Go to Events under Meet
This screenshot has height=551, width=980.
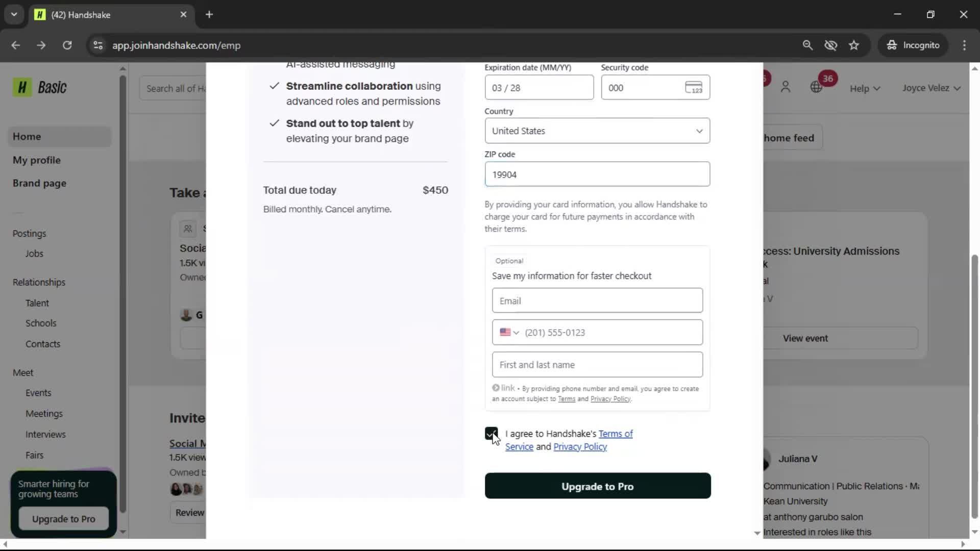click(38, 393)
